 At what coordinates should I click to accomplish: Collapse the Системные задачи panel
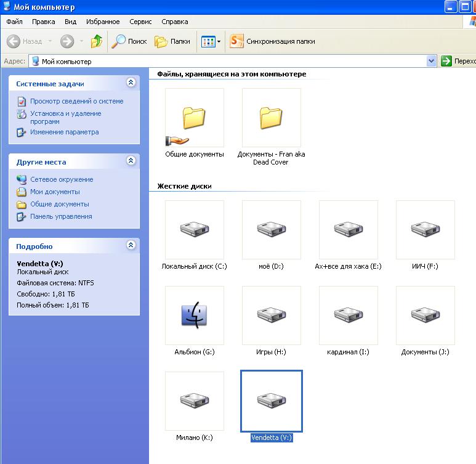pos(131,83)
